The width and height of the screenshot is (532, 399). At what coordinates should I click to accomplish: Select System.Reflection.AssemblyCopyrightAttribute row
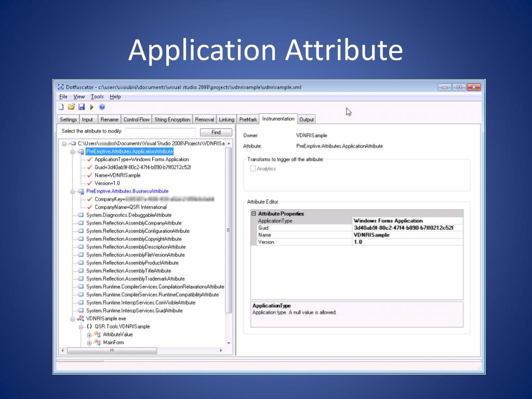(134, 239)
